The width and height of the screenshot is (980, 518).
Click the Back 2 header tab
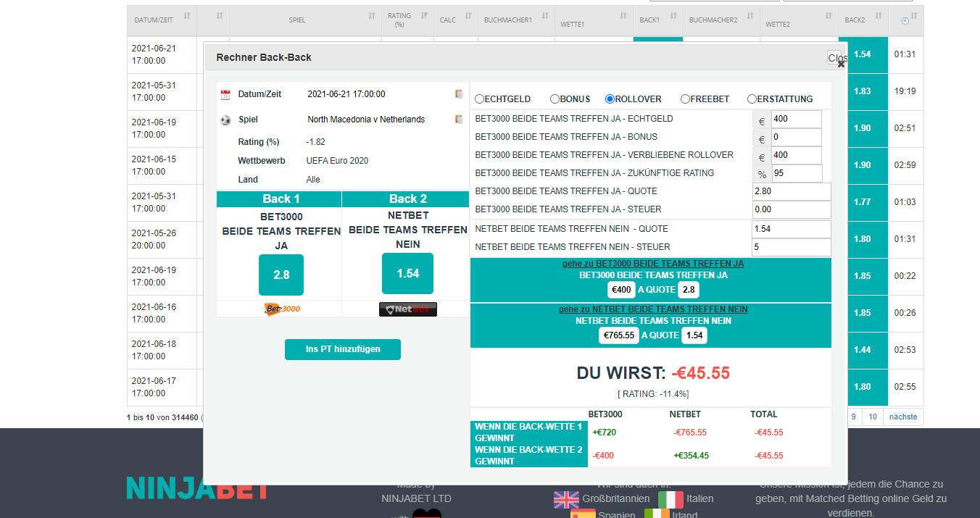(406, 199)
